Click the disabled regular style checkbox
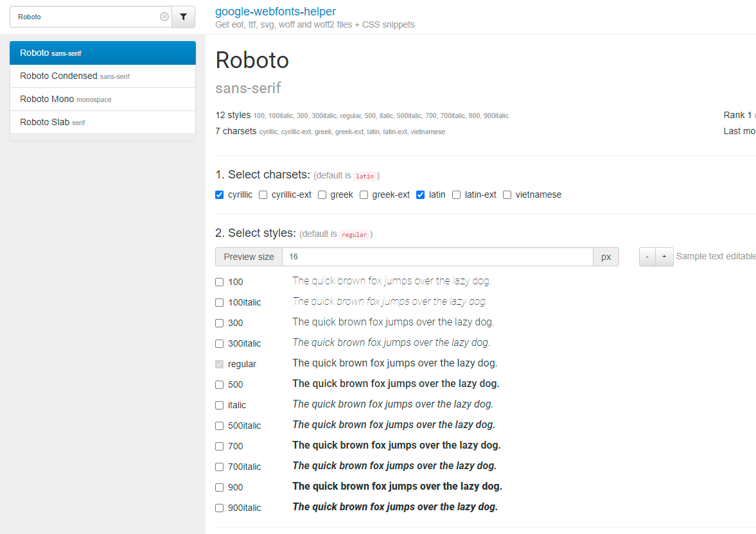Image resolution: width=756 pixels, height=534 pixels. click(220, 364)
